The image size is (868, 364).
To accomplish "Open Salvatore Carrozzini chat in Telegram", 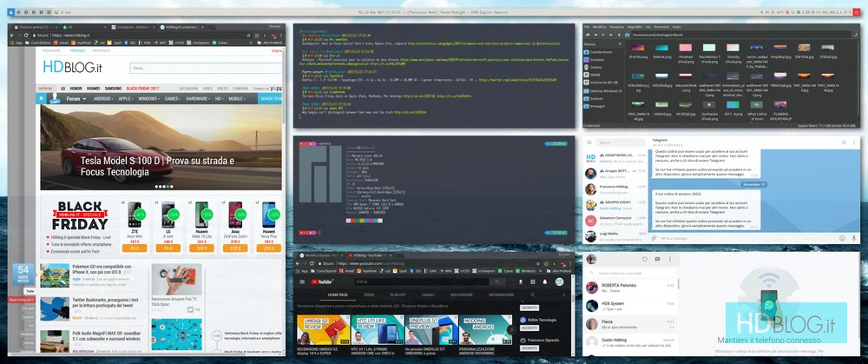I will click(x=615, y=221).
